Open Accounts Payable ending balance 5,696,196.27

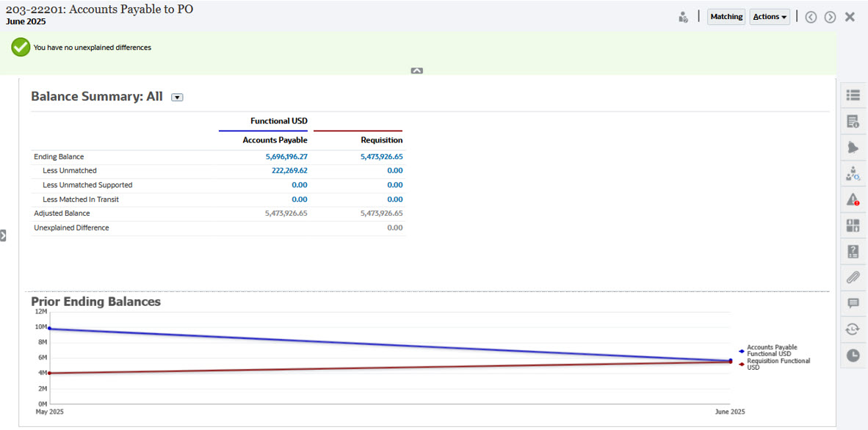point(286,156)
